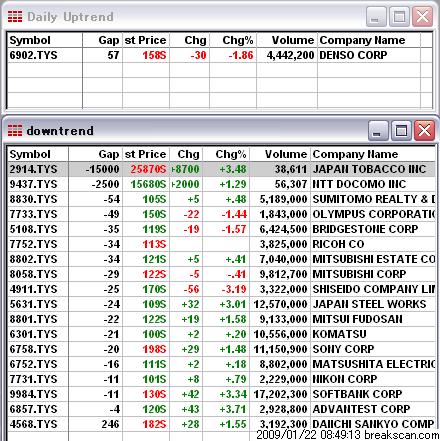The width and height of the screenshot is (440, 441).
Task: Click MITSUBISHI CORP name
Action: (359, 274)
